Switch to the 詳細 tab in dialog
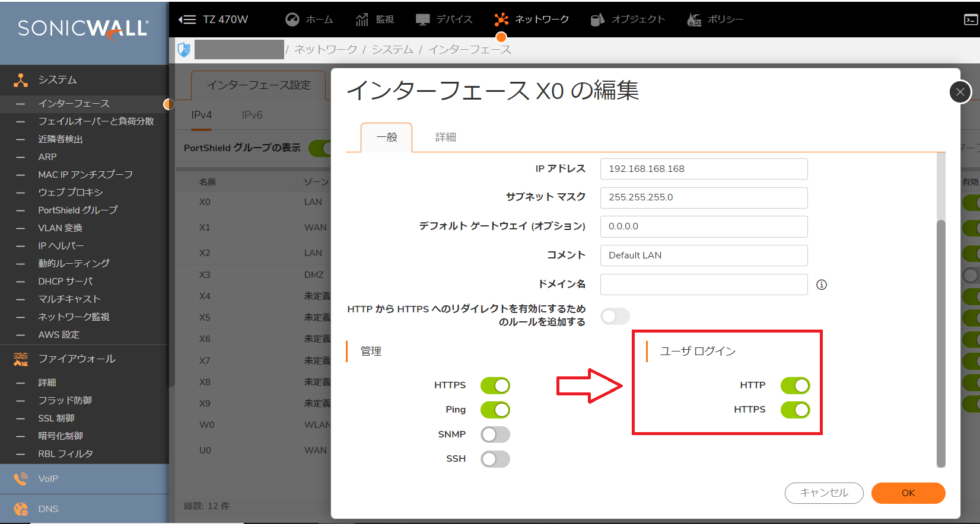The image size is (980, 524). 446,138
